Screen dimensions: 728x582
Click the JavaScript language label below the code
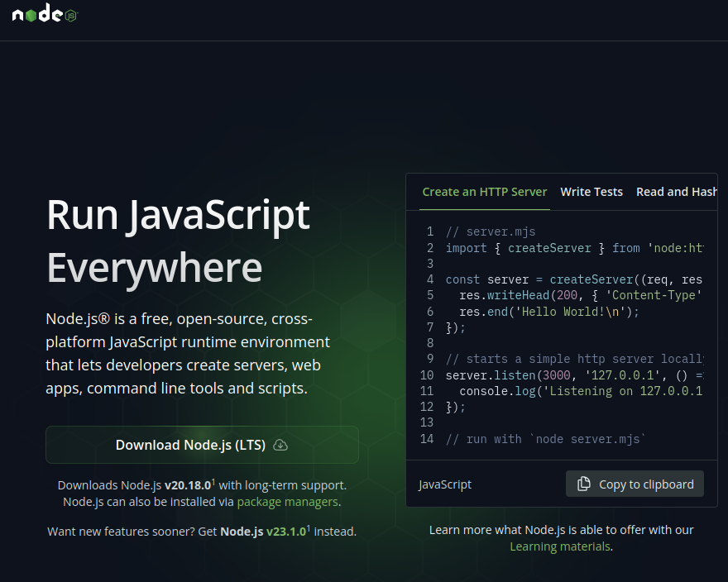[445, 484]
